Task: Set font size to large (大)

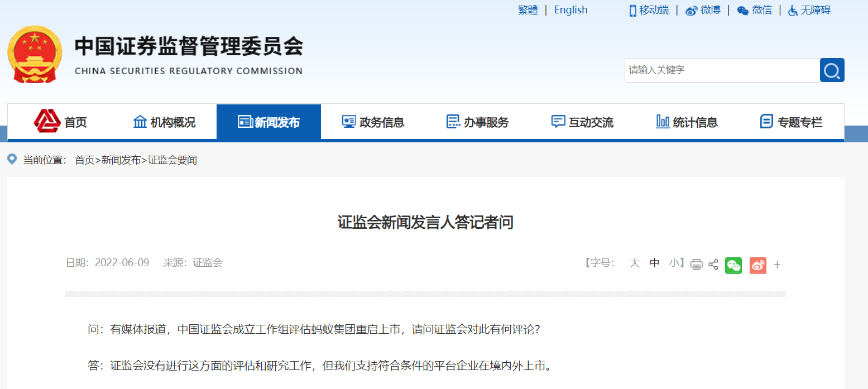Action: (634, 263)
